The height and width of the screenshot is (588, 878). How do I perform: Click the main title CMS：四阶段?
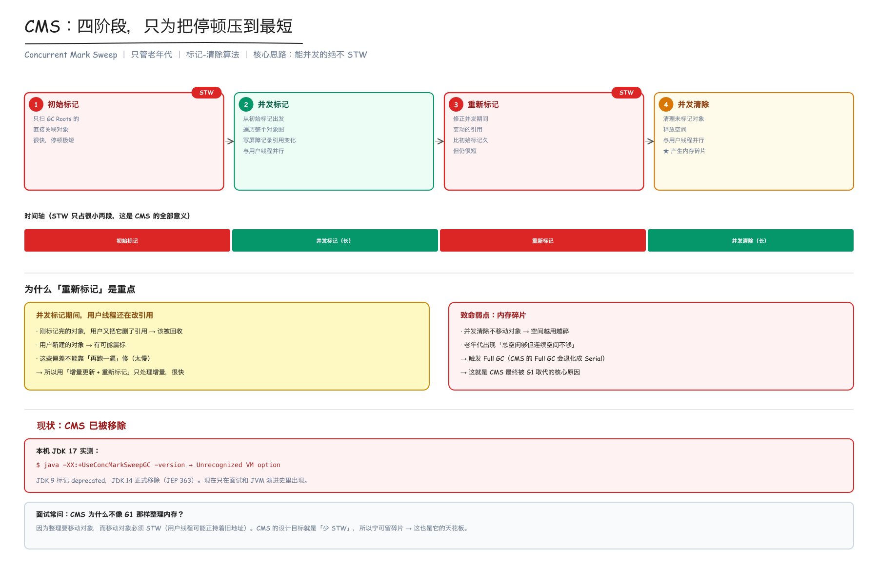[159, 26]
